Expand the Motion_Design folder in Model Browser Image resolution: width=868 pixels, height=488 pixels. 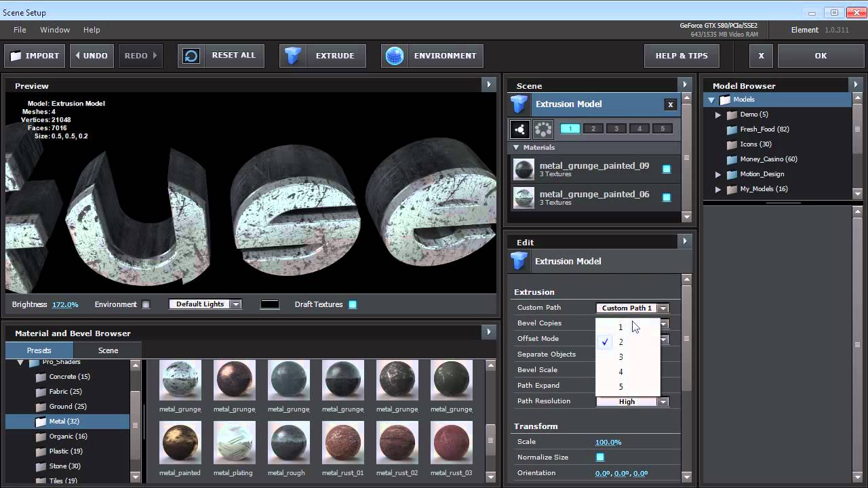[718, 174]
